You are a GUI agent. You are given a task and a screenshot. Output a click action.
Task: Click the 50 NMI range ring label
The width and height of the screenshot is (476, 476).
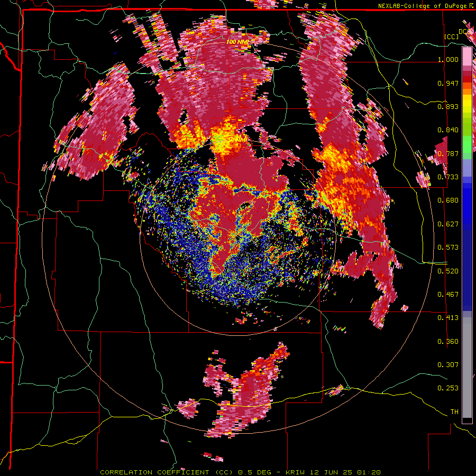click(x=238, y=140)
